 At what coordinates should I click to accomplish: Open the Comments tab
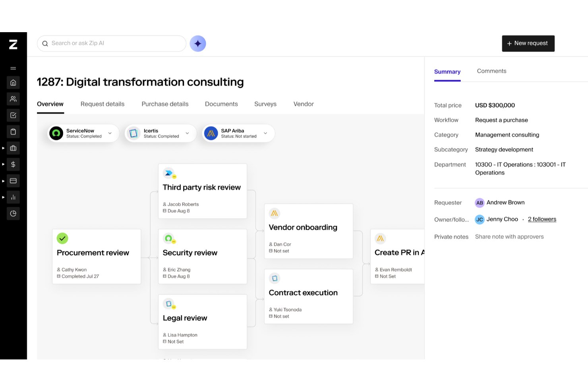pos(491,71)
